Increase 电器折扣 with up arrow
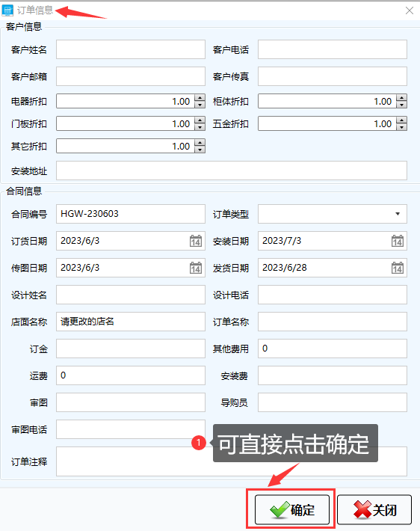Image resolution: width=420 pixels, height=531 pixels. click(x=200, y=98)
